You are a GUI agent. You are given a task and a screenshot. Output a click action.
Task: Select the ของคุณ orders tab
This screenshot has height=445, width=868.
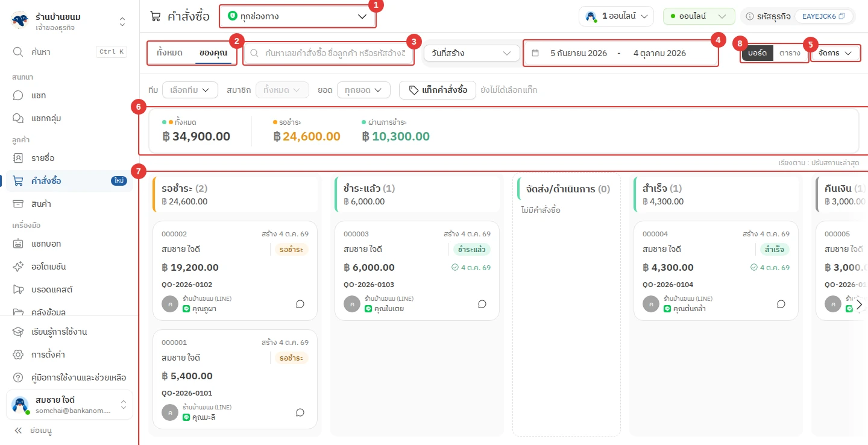(213, 52)
